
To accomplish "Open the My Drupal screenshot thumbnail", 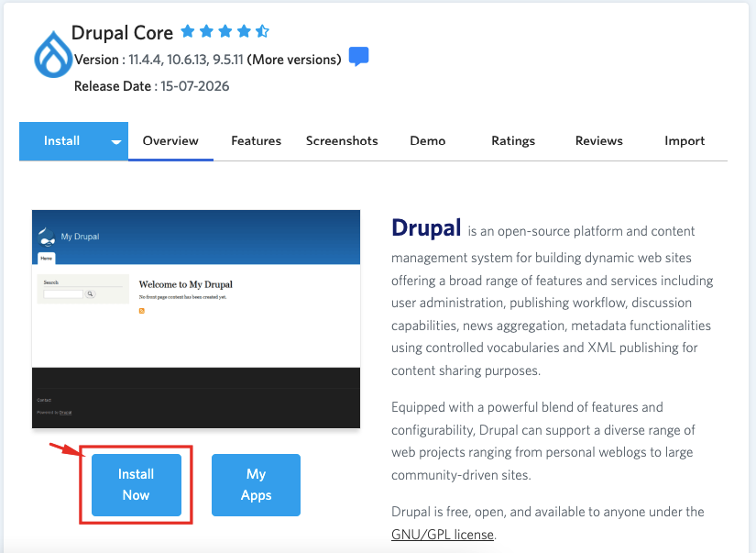I will tap(196, 319).
